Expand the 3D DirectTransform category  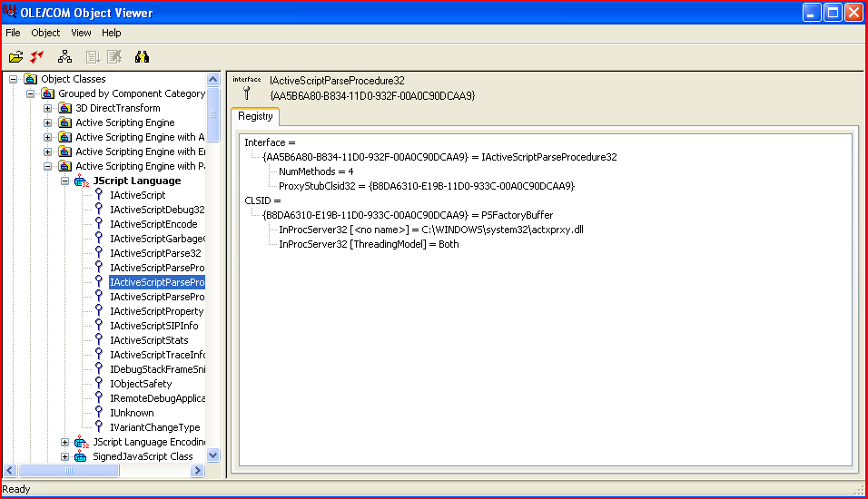tap(47, 108)
